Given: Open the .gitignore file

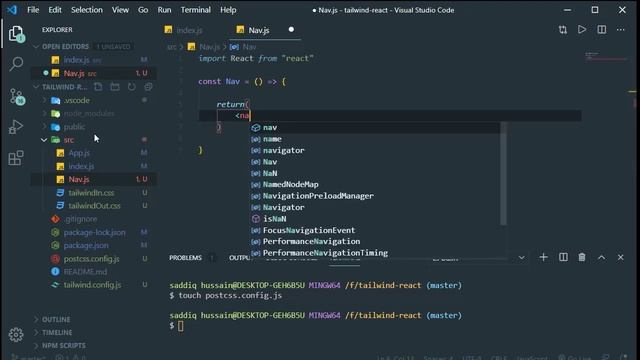Looking at the screenshot, I should pos(81,219).
